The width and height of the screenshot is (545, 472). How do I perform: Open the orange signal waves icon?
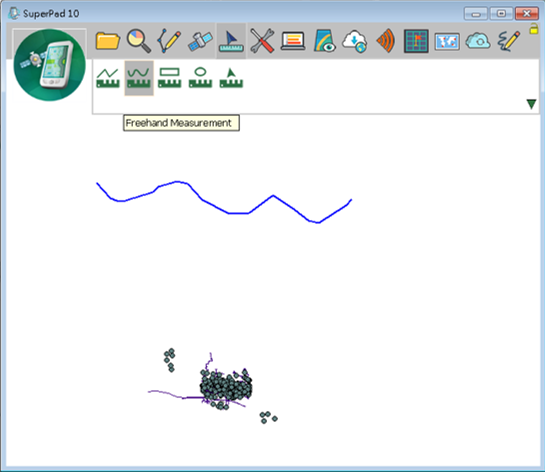pyautogui.click(x=386, y=41)
